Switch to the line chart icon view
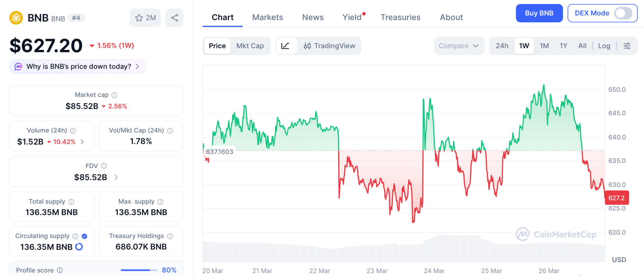Screen dimensions: 644x276 (x=286, y=46)
